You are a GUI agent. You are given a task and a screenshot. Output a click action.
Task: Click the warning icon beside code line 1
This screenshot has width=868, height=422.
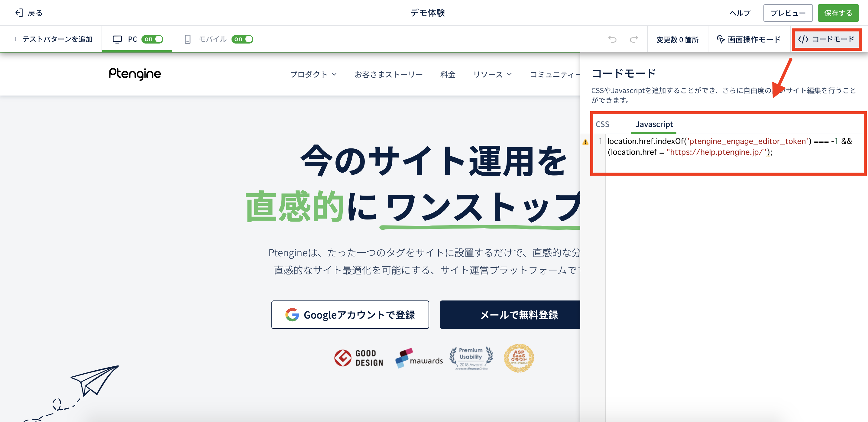coord(585,142)
